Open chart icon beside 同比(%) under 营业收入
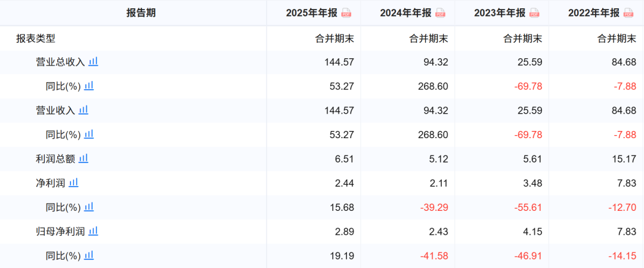644x268 pixels. [x=89, y=134]
